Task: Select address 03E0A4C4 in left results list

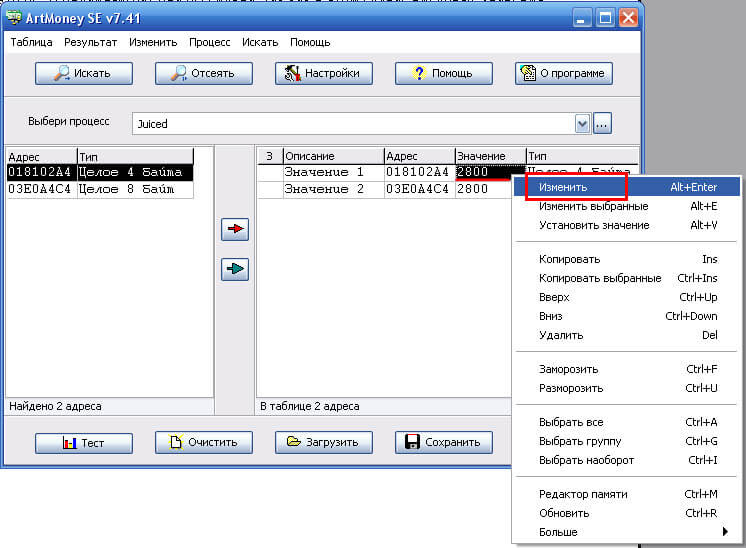Action: tap(40, 189)
